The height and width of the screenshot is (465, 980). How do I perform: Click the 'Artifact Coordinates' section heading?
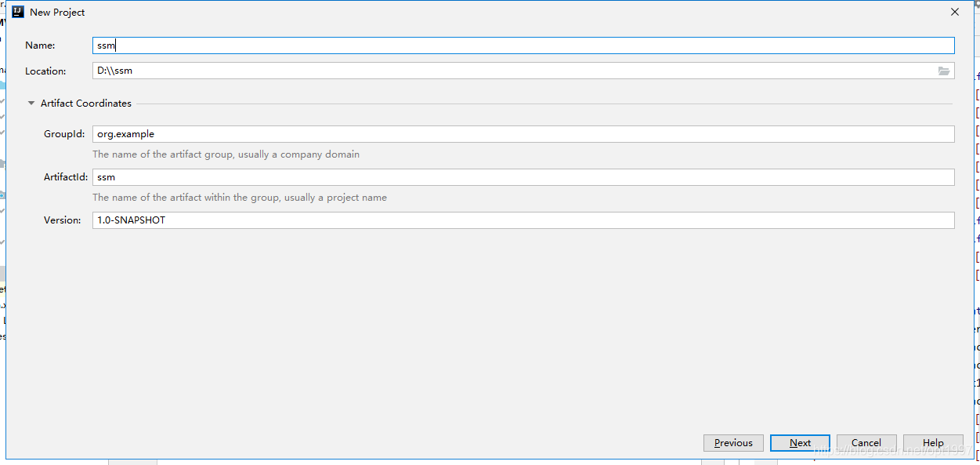coord(86,103)
